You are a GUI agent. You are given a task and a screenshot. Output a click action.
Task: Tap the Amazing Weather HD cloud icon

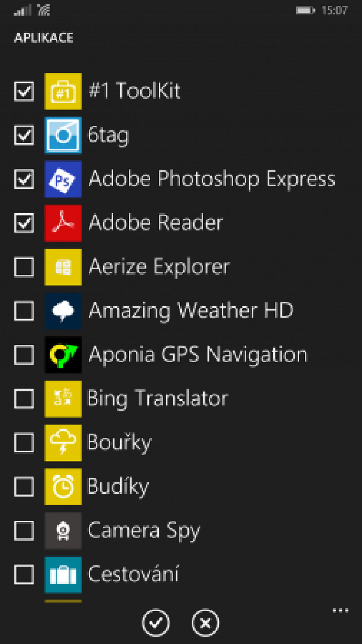pyautogui.click(x=63, y=311)
